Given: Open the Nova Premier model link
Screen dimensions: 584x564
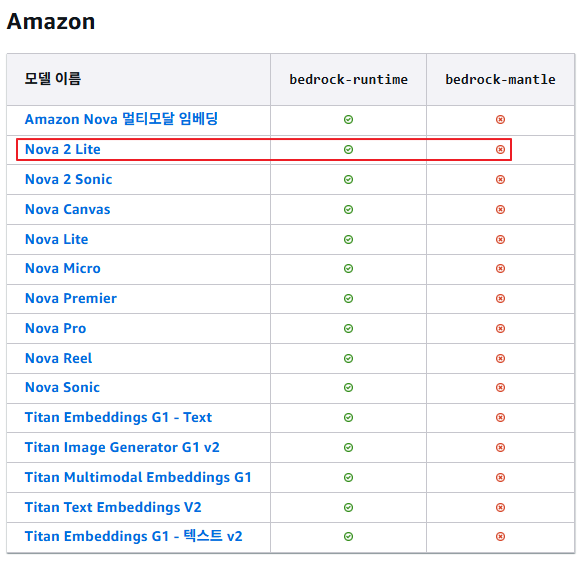Looking at the screenshot, I should [71, 298].
